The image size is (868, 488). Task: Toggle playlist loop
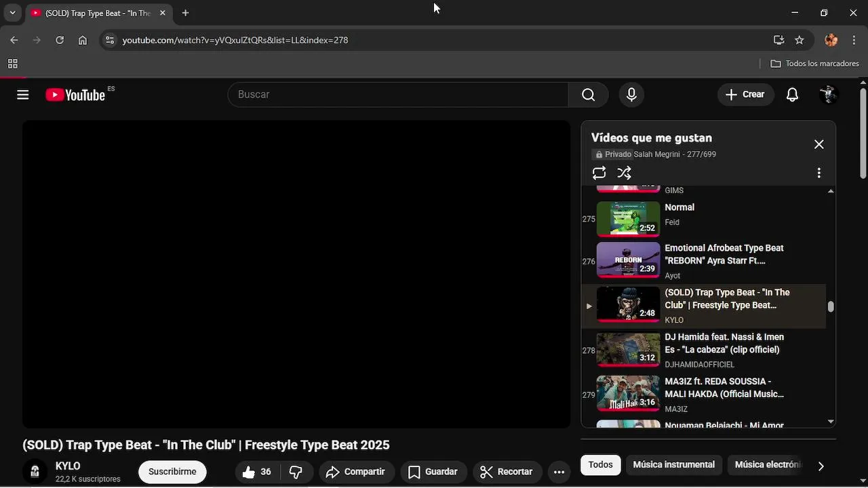tap(599, 173)
